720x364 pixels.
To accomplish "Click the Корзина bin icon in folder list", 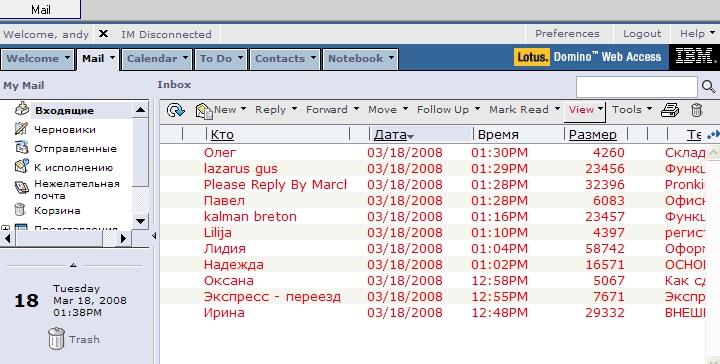I will tap(20, 210).
